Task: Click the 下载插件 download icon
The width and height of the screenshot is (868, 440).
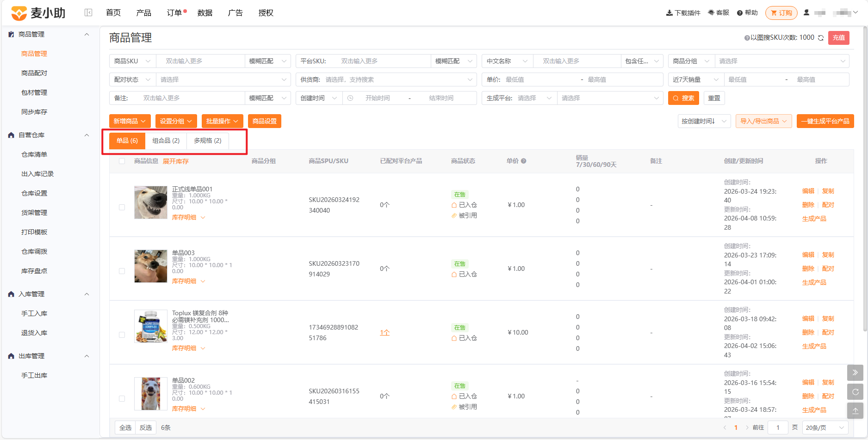Action: pyautogui.click(x=669, y=13)
